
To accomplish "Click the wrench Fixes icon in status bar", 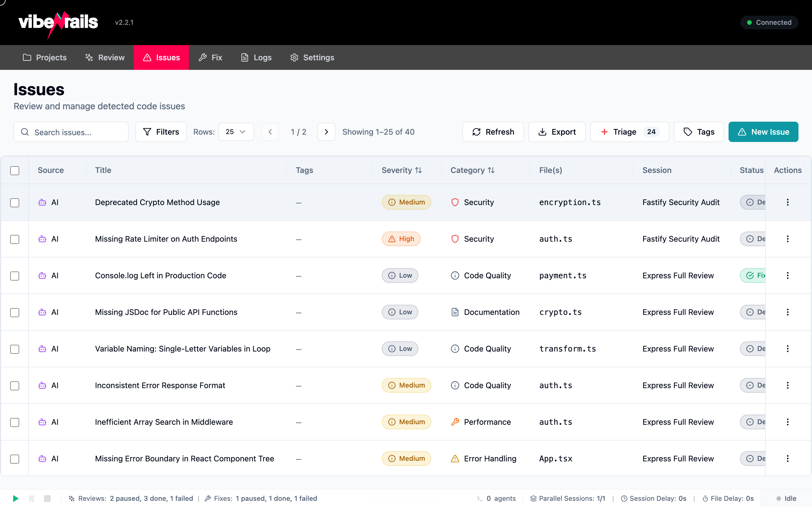I will 208,499.
